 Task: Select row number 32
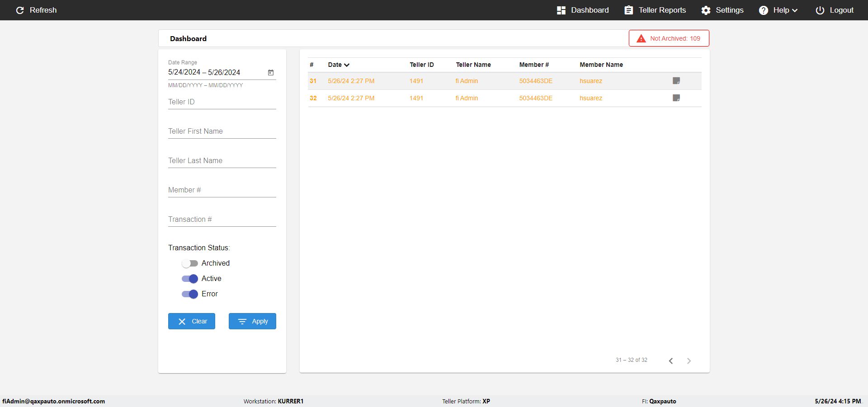pyautogui.click(x=313, y=98)
